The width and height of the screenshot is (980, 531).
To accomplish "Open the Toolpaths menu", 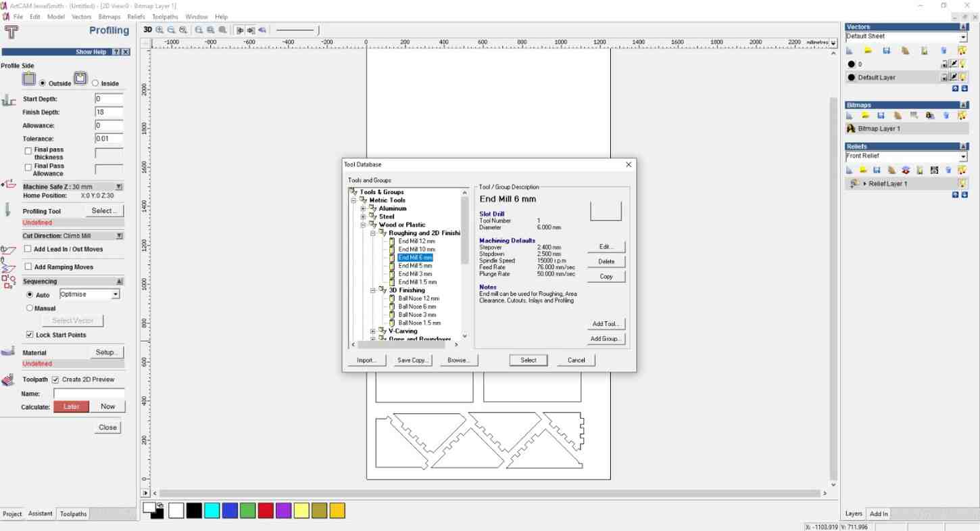I will pyautogui.click(x=165, y=16).
